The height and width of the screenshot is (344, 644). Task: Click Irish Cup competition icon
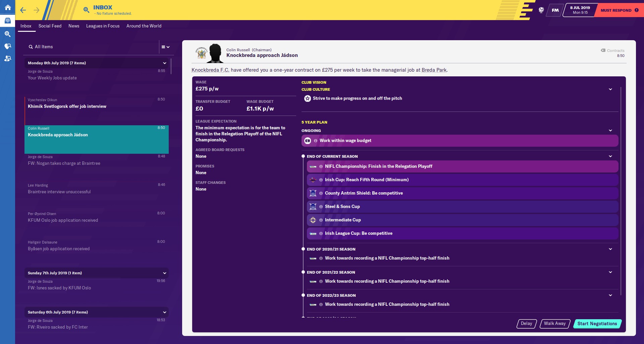point(313,180)
